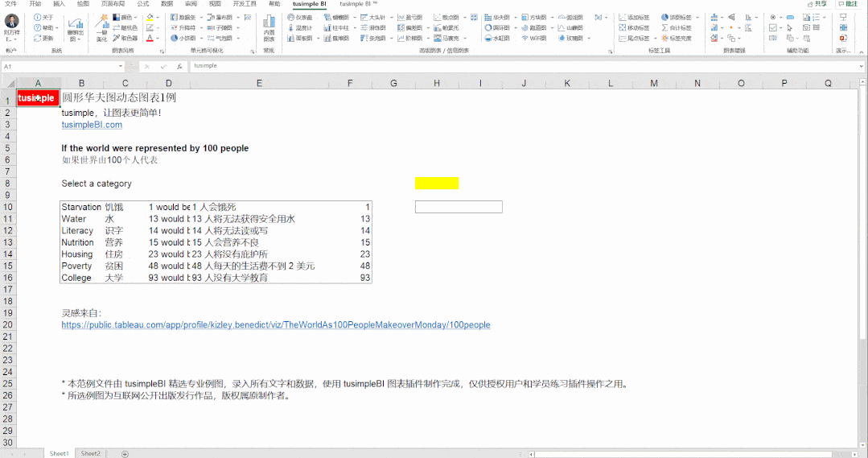Screen dimensions: 868x458
Task: Insert a 山峰图 mountain chart
Action: [570, 27]
